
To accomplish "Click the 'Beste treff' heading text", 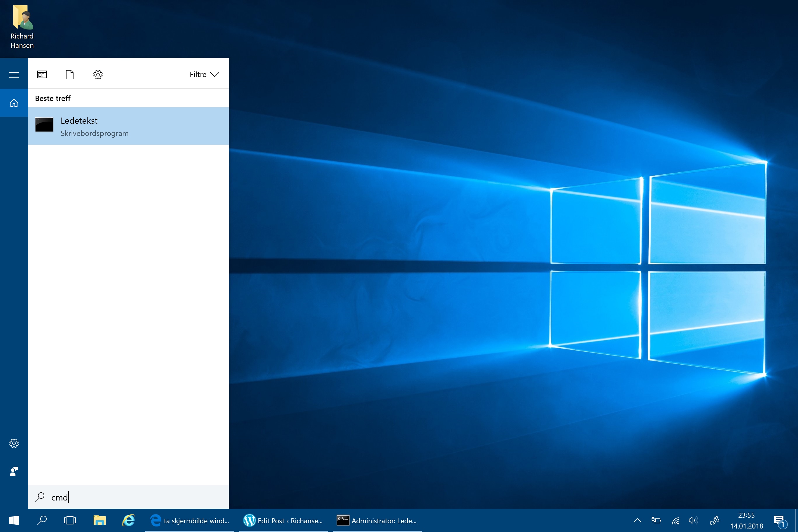I will coord(52,98).
